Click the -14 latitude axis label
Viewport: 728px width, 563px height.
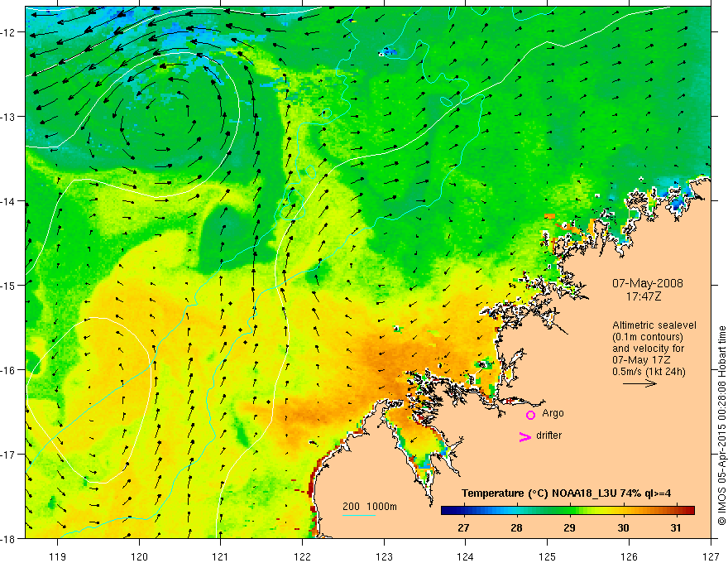click(x=9, y=201)
